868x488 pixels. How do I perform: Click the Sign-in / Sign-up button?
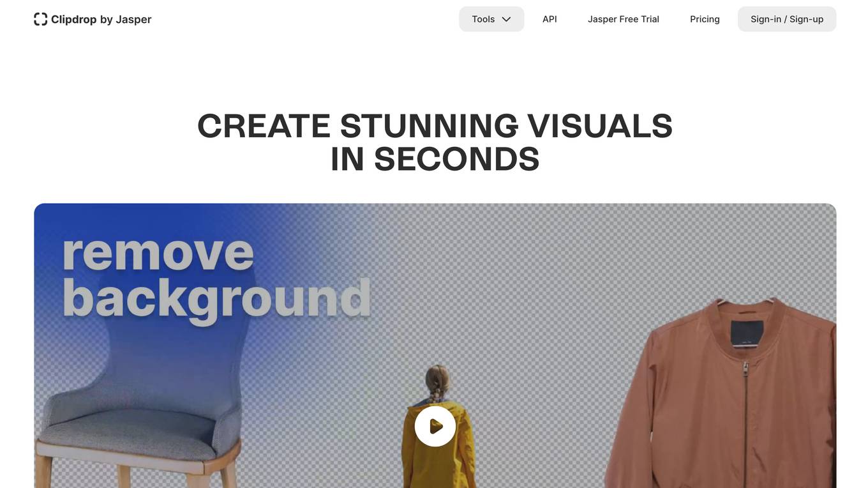(787, 19)
